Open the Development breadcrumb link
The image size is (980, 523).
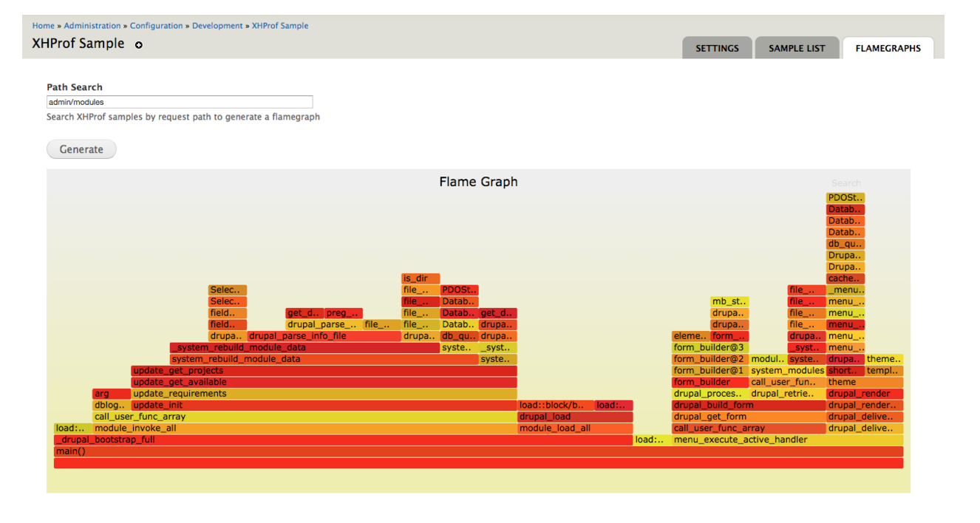(x=217, y=26)
